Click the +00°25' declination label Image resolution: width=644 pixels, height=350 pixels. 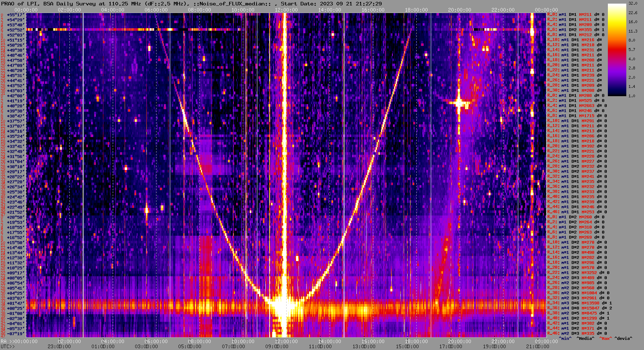tap(15, 308)
